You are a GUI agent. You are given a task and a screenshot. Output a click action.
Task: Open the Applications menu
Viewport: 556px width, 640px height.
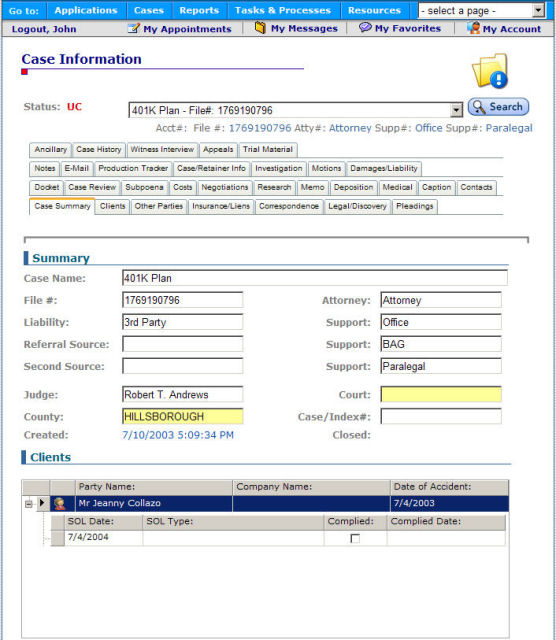(x=86, y=10)
